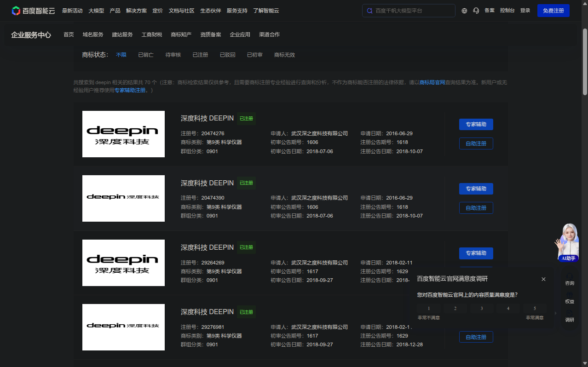The width and height of the screenshot is (588, 367).
Task: Open trademark image of registration 29276981
Action: [123, 327]
